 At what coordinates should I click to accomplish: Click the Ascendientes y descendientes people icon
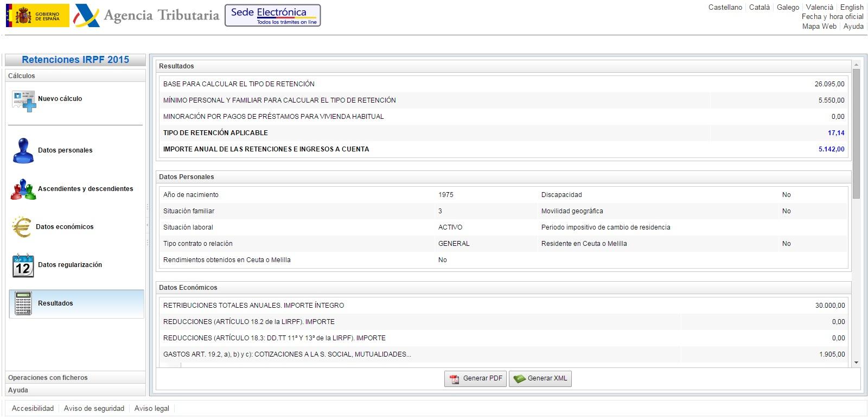point(23,189)
